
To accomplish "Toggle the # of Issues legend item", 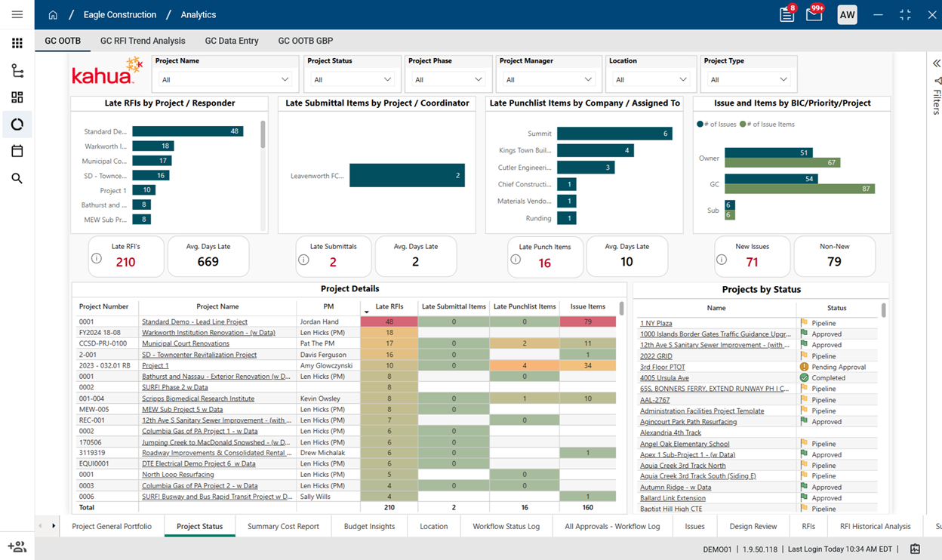I will point(717,125).
